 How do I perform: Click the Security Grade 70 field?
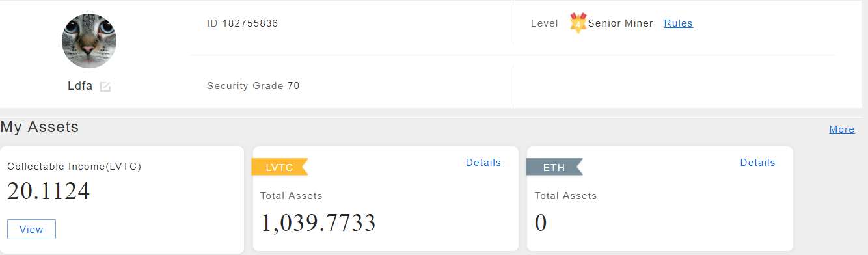click(253, 86)
